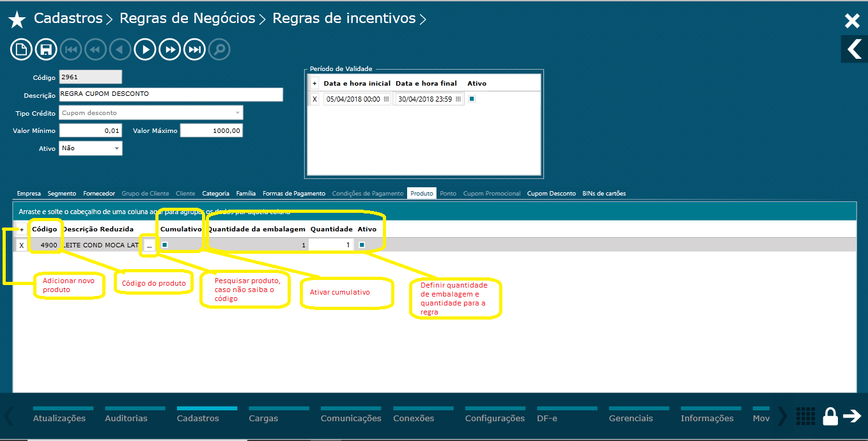Click the Código field showing 2961
868x441 pixels.
(x=90, y=77)
